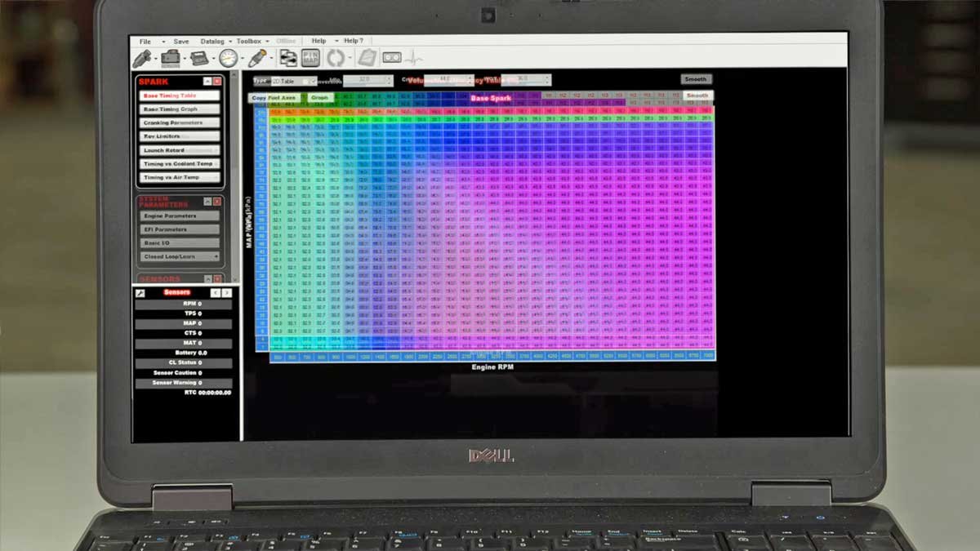Open the ECU module toolbar icon
Screen dimensions: 980x551
[x=198, y=58]
